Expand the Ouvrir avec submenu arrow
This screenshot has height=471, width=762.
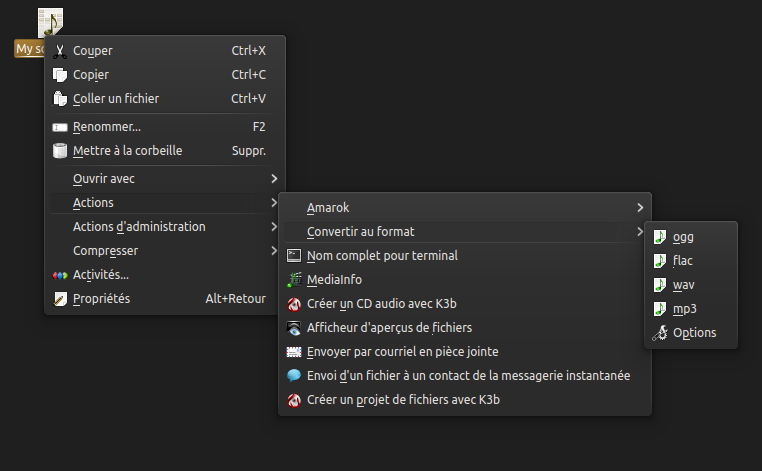(x=274, y=179)
